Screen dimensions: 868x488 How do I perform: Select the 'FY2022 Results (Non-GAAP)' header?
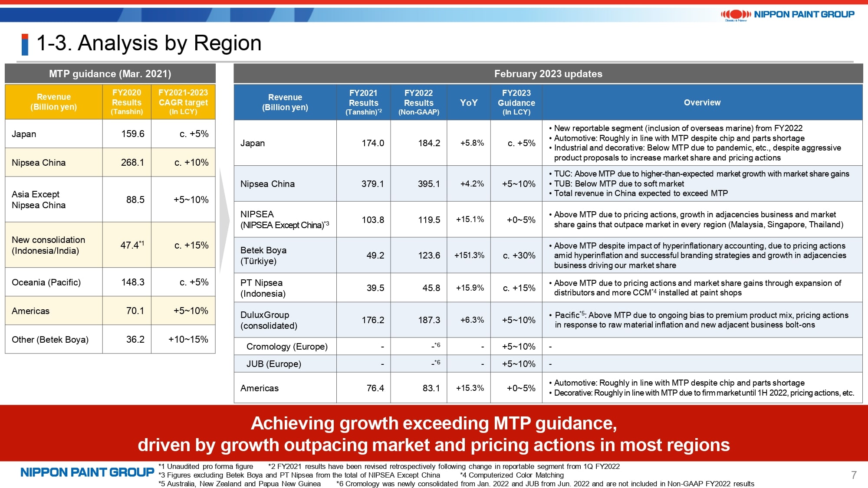tap(419, 102)
